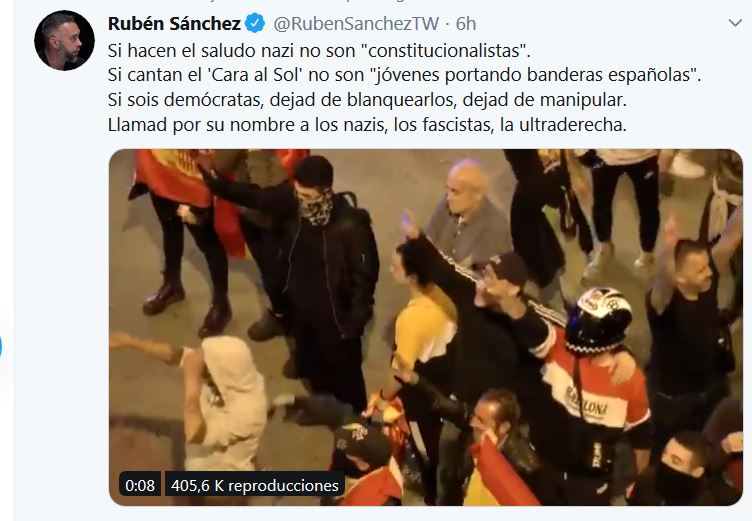
Task: Click the partial blue circle at the left edge
Action: pos(1,346)
